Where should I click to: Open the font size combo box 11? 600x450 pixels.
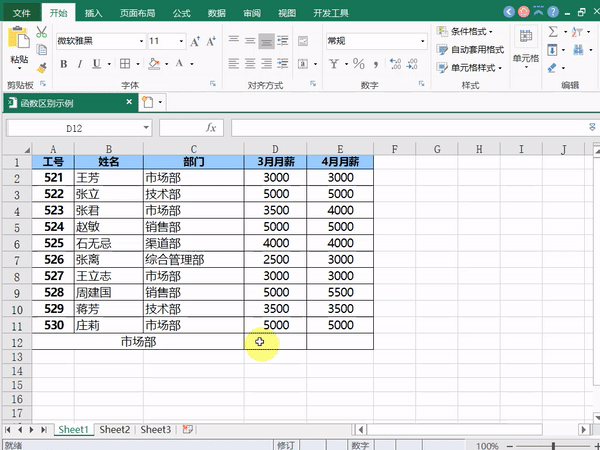(x=167, y=41)
